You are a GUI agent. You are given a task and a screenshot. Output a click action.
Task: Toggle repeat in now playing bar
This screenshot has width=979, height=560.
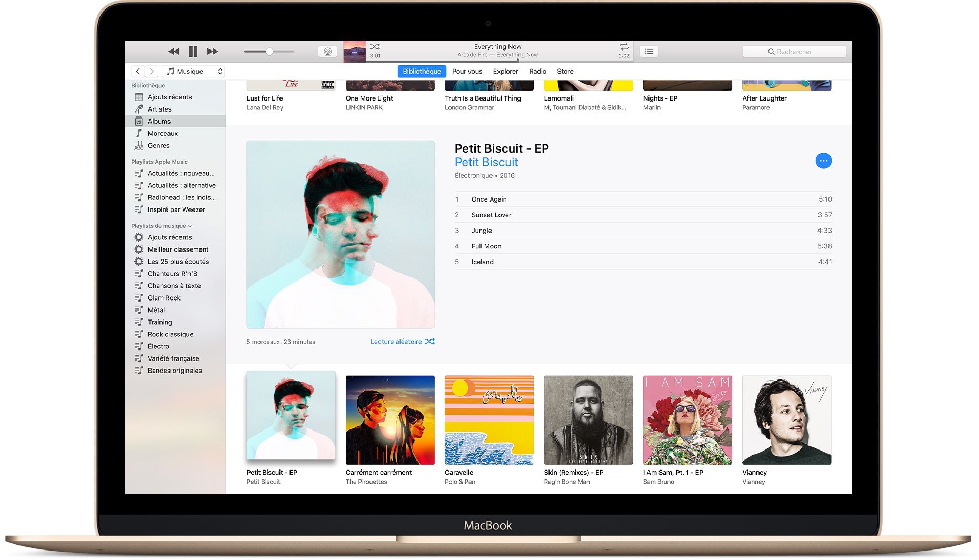tap(624, 47)
